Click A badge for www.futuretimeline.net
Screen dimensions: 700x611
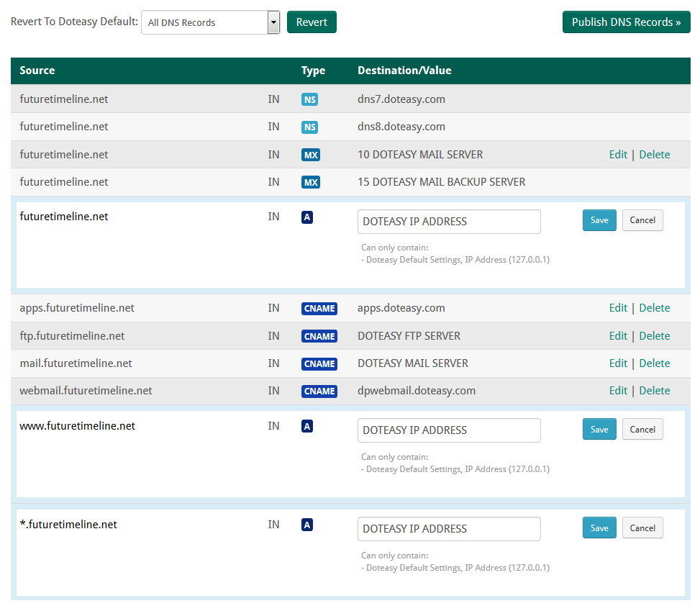click(x=307, y=426)
